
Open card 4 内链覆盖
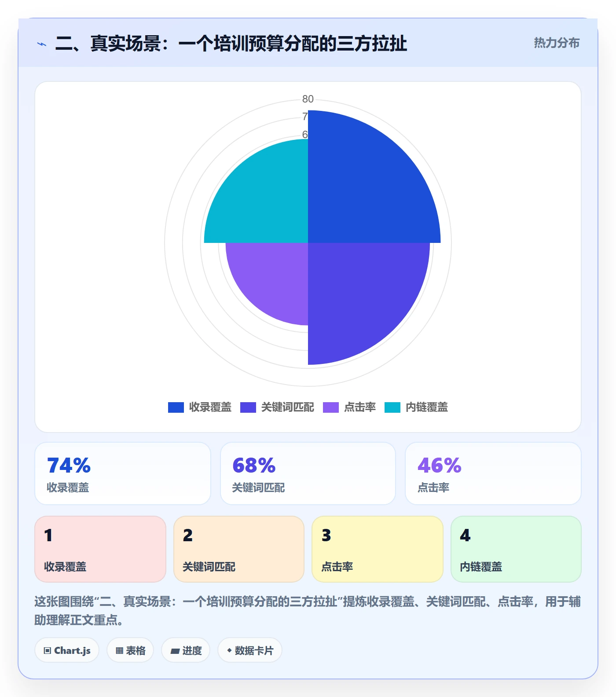coord(516,549)
